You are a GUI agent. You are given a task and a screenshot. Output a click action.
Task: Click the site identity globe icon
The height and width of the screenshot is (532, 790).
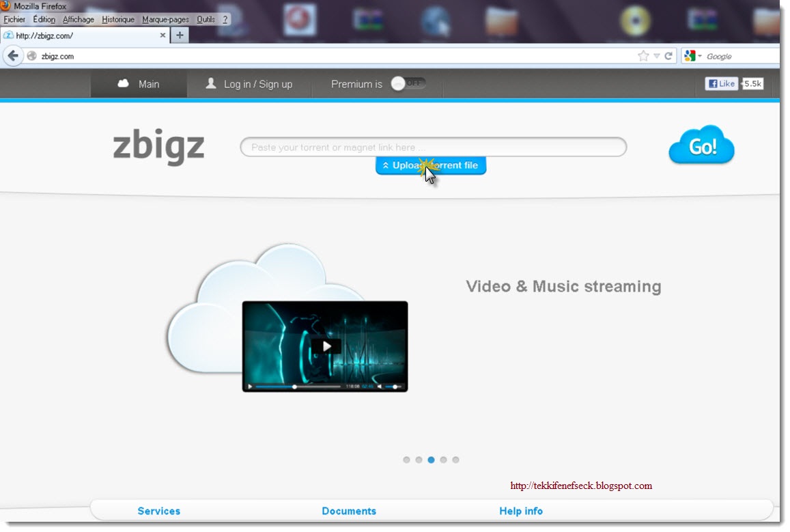(x=31, y=56)
